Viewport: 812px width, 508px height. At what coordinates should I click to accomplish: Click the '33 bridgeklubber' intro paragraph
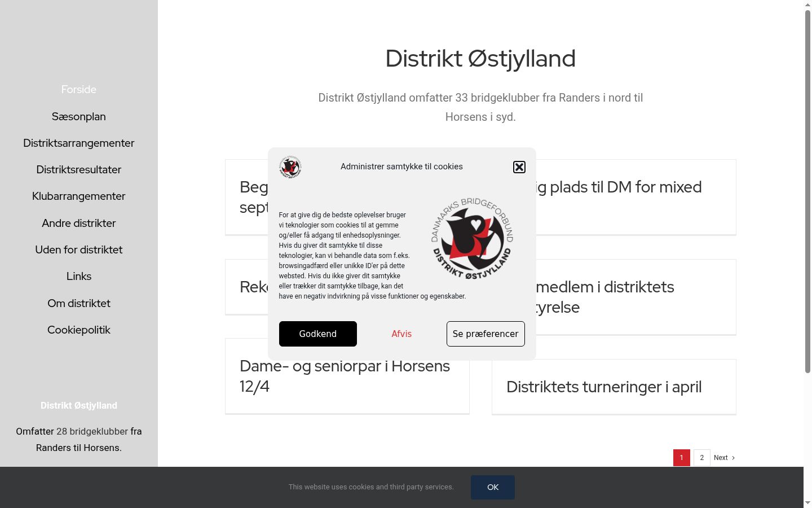coord(480,107)
